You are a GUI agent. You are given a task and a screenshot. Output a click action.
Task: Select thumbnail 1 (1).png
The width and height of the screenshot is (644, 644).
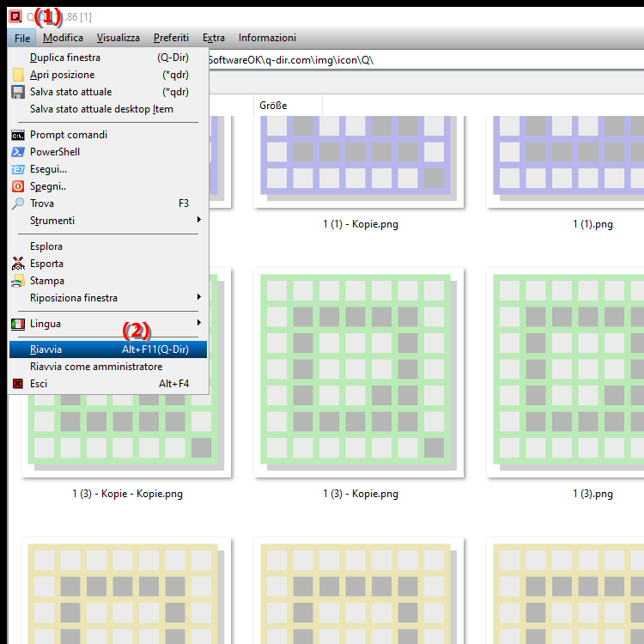pyautogui.click(x=566, y=162)
